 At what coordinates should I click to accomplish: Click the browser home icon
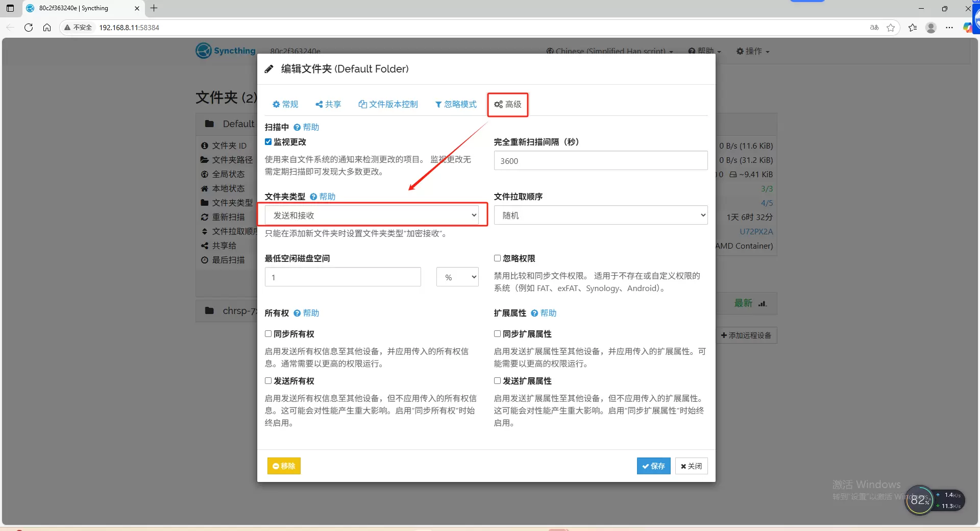[x=47, y=28]
